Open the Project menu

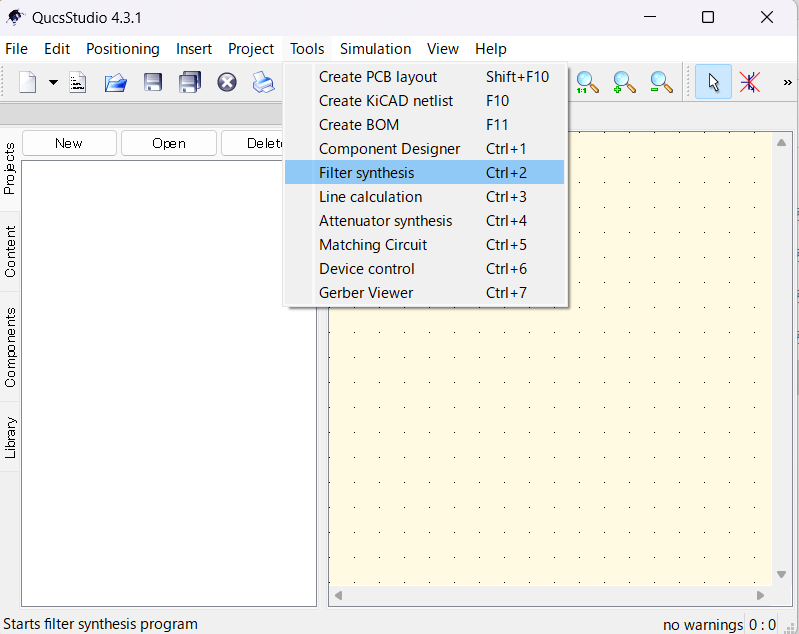click(251, 49)
